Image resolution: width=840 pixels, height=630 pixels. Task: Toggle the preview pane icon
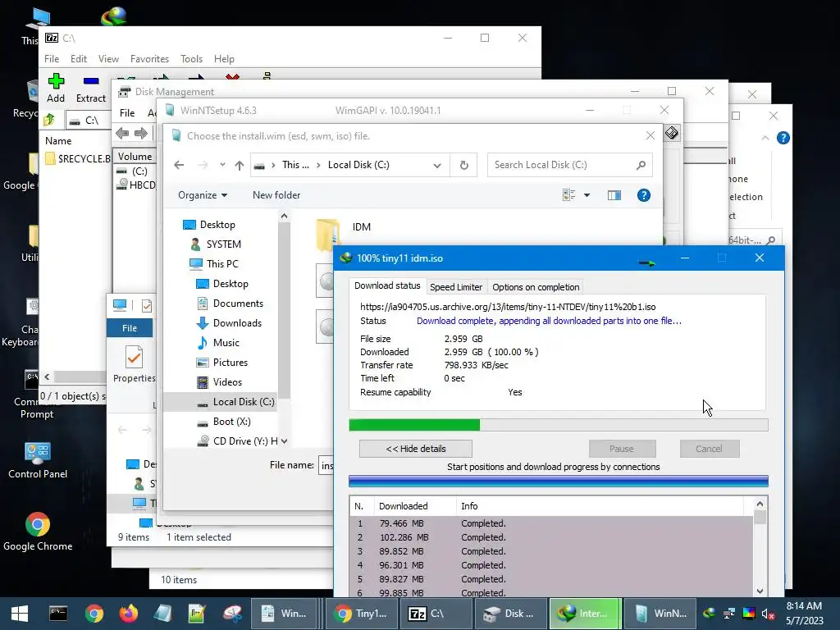click(614, 195)
